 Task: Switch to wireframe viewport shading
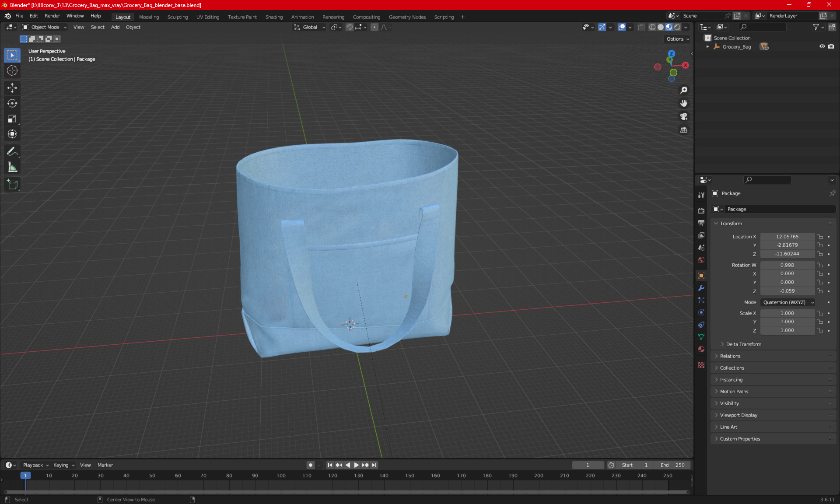coord(652,27)
